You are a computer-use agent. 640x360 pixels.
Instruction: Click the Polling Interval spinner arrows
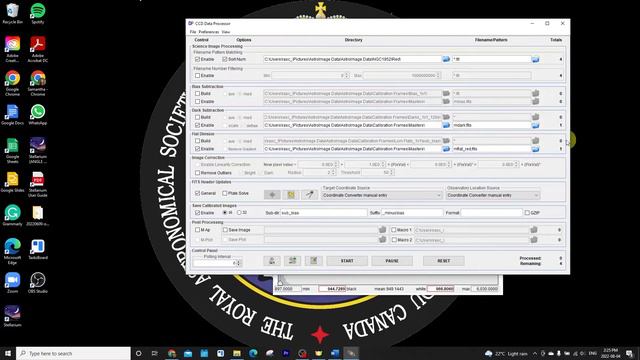click(x=239, y=263)
